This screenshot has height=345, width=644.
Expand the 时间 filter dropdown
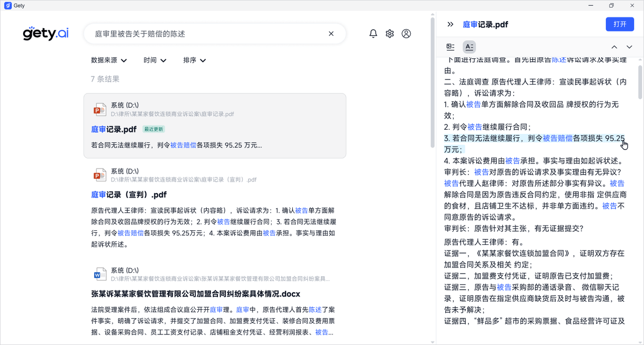click(154, 60)
